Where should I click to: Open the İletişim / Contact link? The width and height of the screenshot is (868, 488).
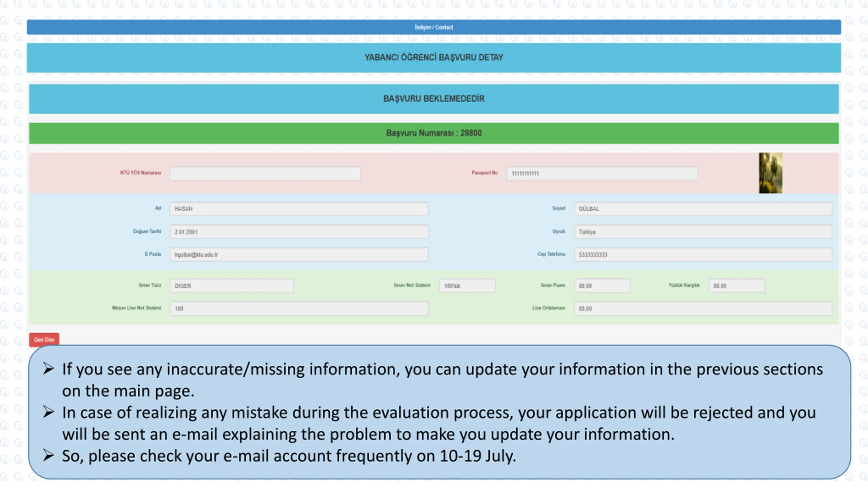[x=434, y=27]
